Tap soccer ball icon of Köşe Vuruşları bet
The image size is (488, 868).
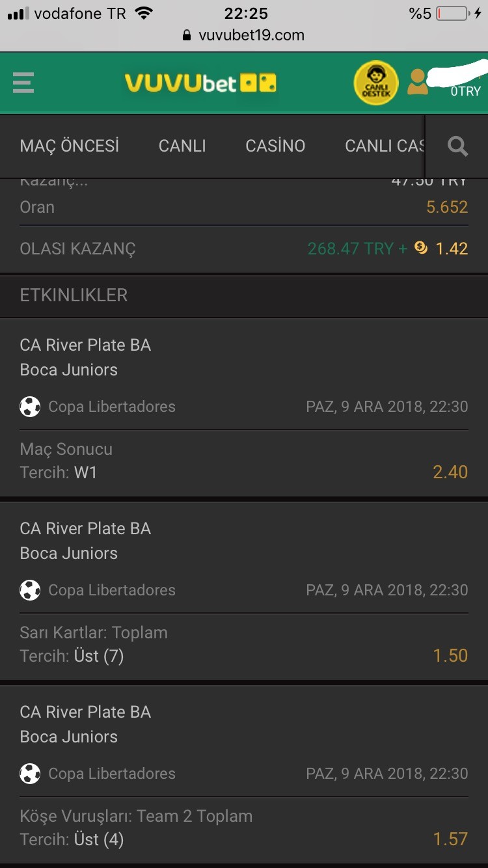pyautogui.click(x=30, y=774)
